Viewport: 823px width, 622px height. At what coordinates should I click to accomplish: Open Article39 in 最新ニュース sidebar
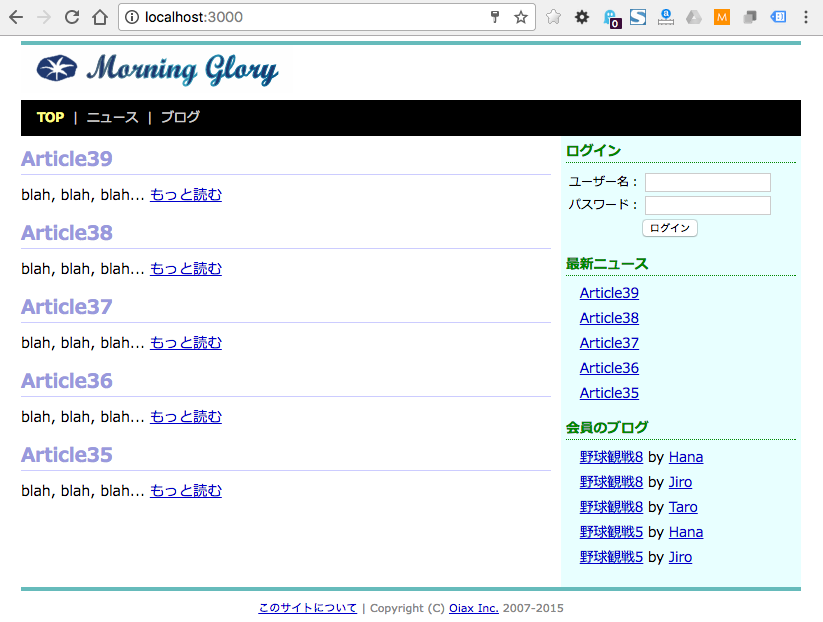(609, 293)
